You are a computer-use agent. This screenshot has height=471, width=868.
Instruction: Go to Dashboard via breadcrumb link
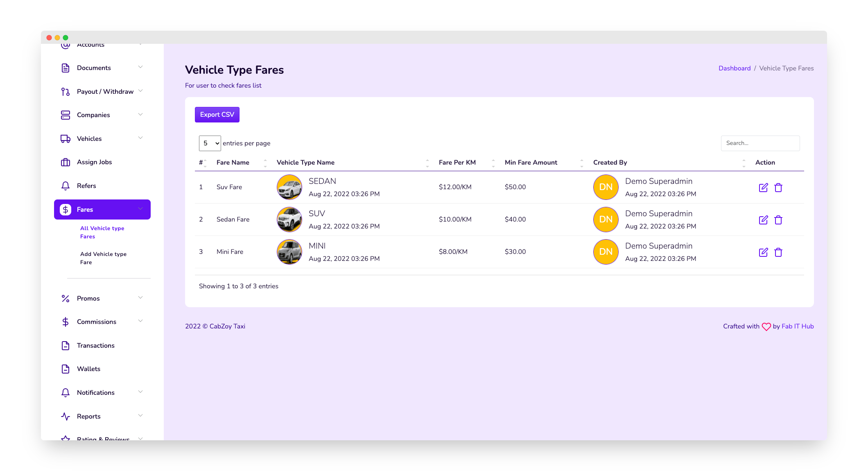tap(735, 68)
